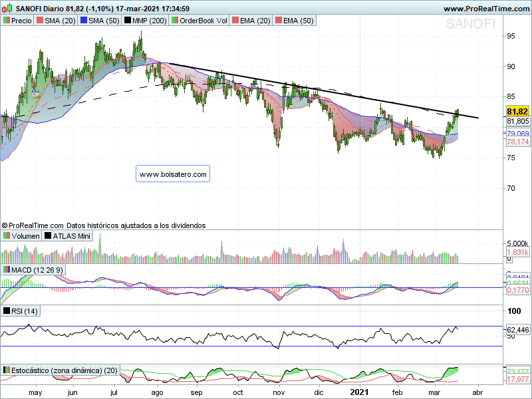Screen dimensions: 532x399
Task: Open the EMA (50) indicator label
Action: coord(295,21)
